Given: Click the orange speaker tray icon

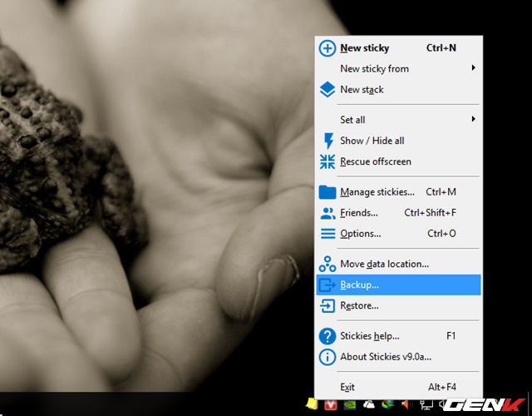Looking at the screenshot, I should pyautogui.click(x=406, y=404).
